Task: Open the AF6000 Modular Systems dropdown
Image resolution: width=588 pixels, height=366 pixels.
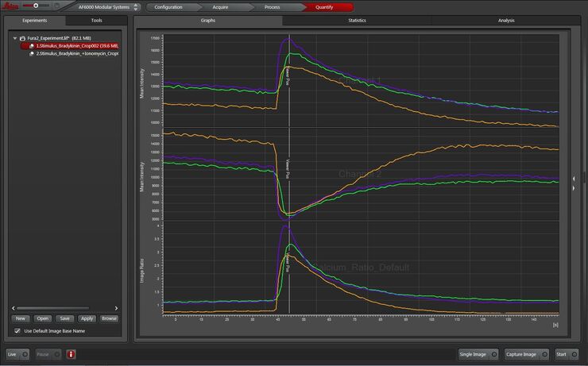Action: 107,7
